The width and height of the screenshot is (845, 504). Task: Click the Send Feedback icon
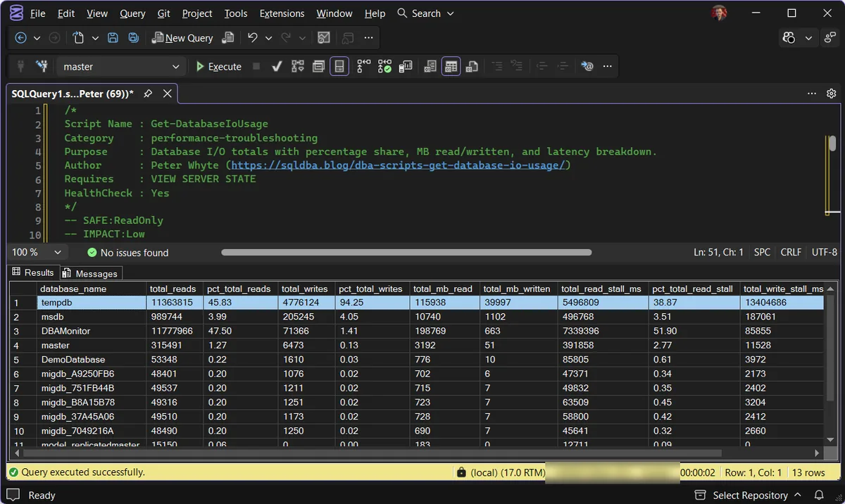click(830, 38)
